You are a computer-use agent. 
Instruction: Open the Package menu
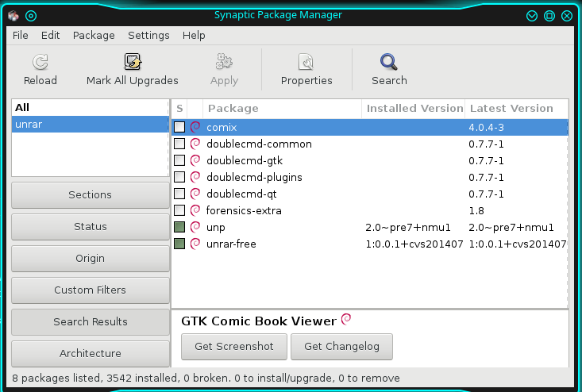pos(94,36)
